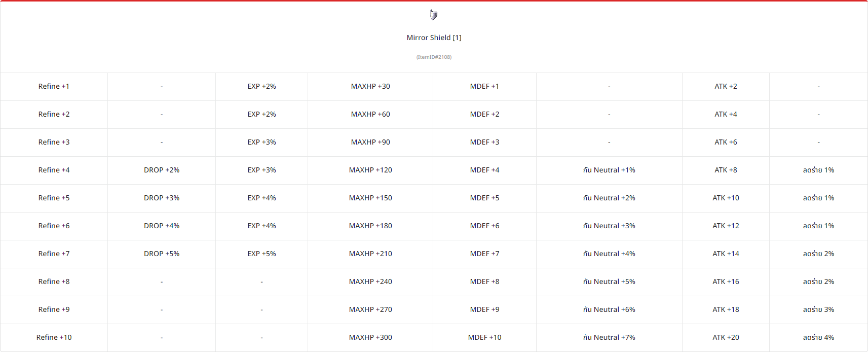Screen dimensions: 868x352
Task: Select the Refine +5 row label
Action: (54, 198)
